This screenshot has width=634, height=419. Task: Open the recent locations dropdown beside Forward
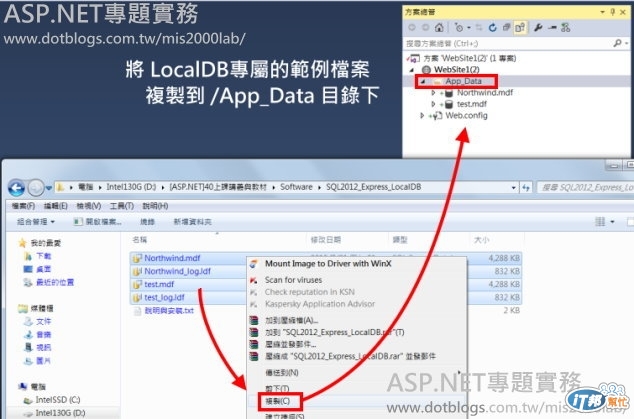[49, 188]
